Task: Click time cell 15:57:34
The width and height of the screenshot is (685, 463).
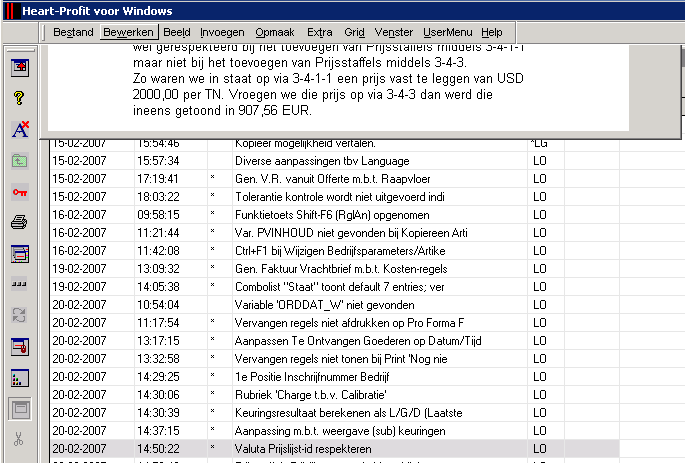Action: pyautogui.click(x=170, y=161)
